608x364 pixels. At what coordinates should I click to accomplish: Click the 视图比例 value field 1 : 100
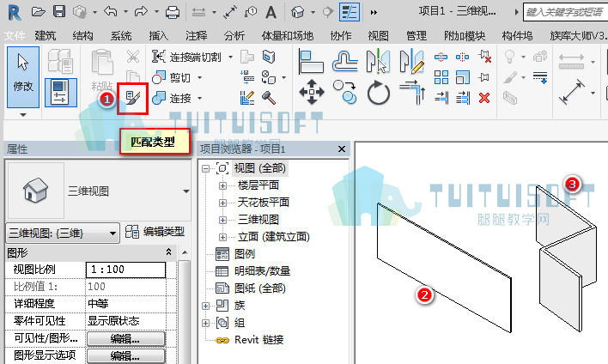point(125,270)
